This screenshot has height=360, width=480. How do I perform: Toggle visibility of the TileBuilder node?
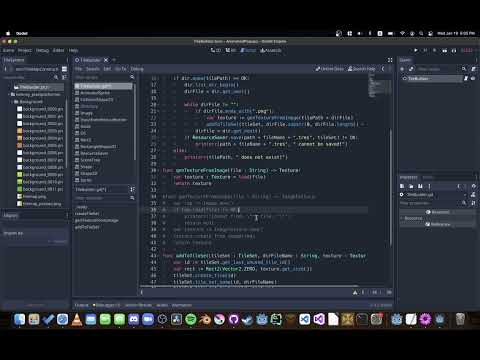point(473,78)
